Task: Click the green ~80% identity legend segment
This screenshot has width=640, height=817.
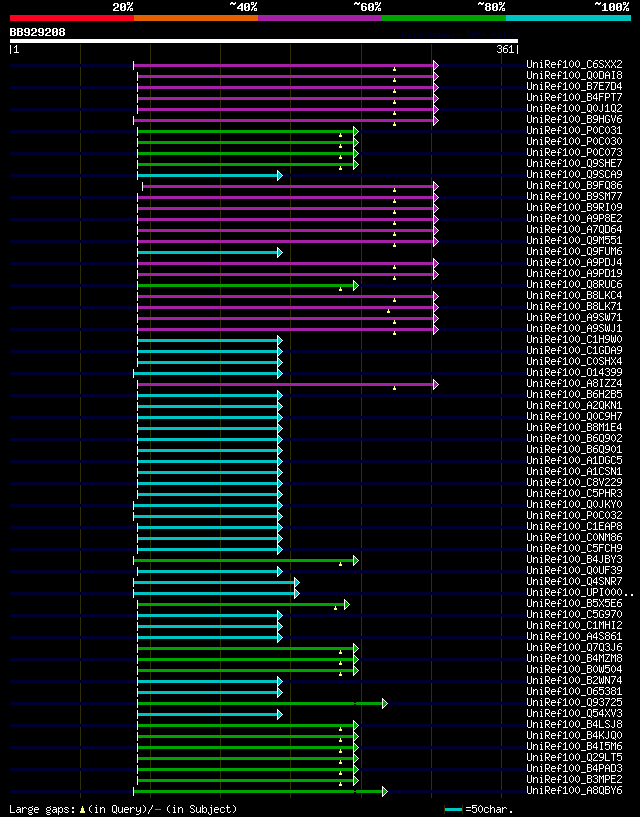Action: pyautogui.click(x=444, y=18)
